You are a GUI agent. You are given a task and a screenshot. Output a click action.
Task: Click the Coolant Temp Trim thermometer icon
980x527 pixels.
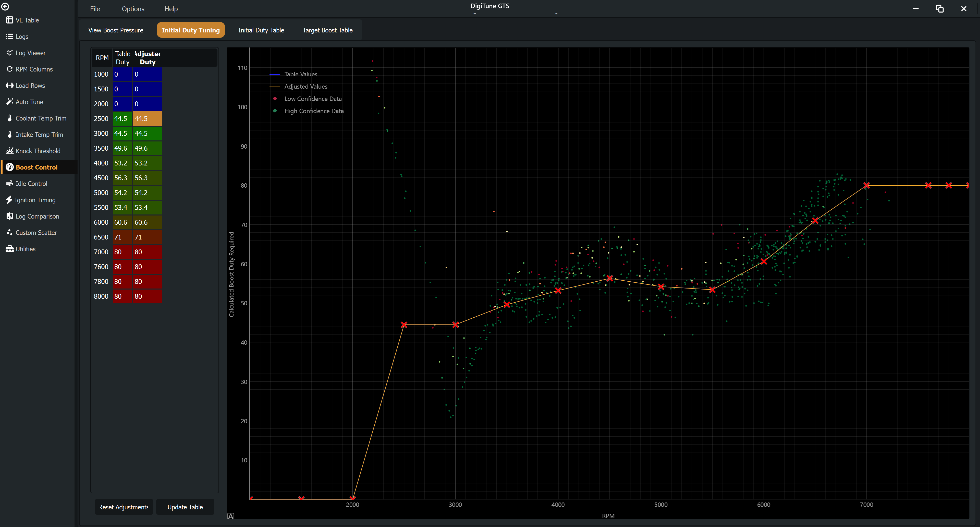[x=9, y=118]
